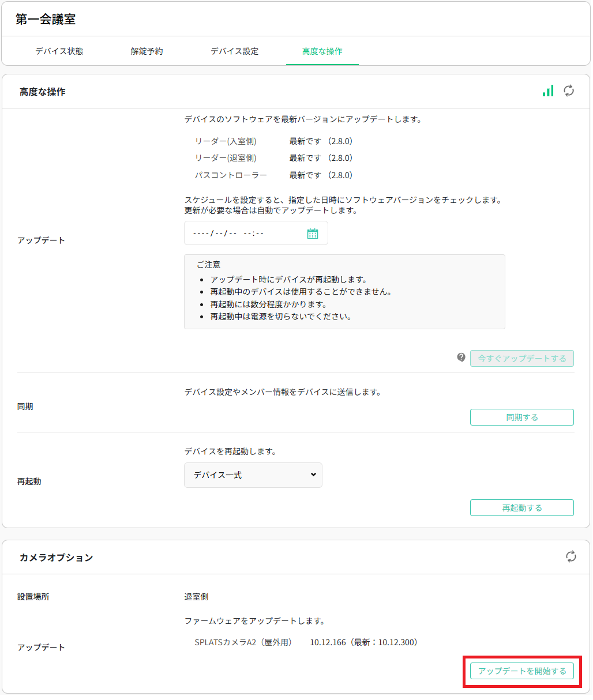Click the 第一会議室 page title
This screenshot has width=593, height=700.
(46, 20)
